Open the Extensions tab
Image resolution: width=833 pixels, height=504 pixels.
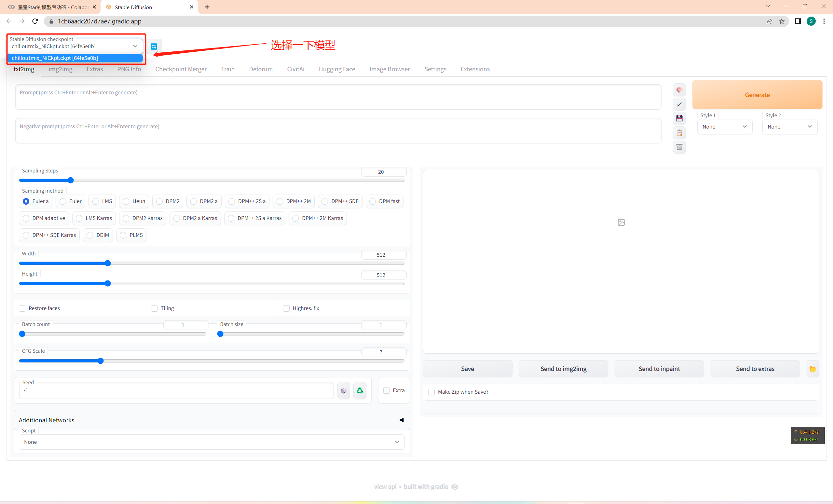[x=475, y=69]
